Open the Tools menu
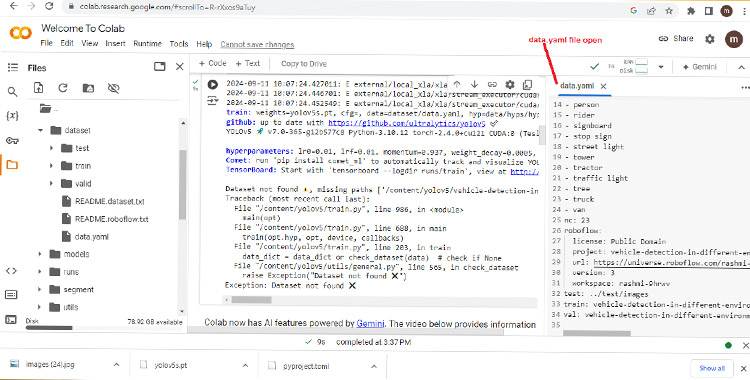 pos(179,44)
